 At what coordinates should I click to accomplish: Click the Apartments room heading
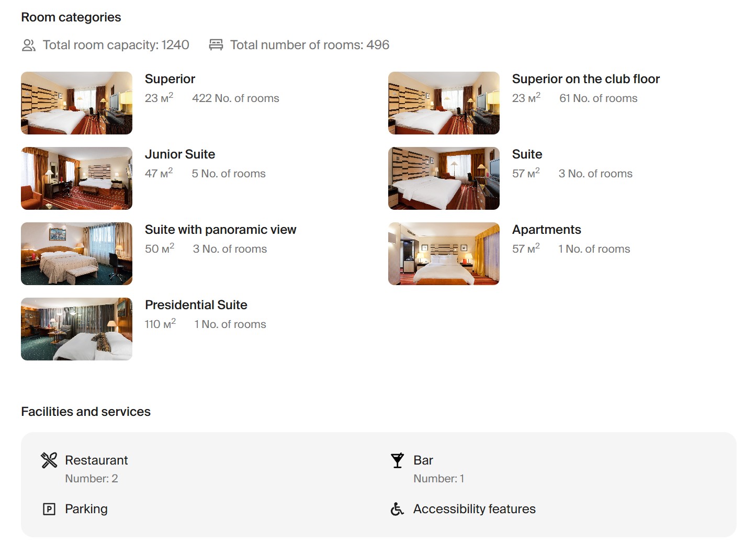(546, 230)
